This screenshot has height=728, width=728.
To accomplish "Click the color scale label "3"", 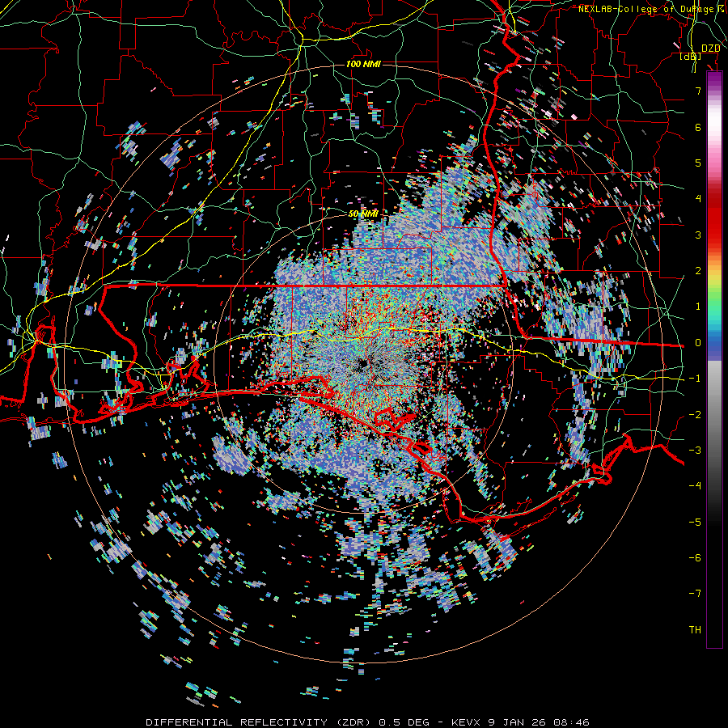I will pyautogui.click(x=698, y=235).
